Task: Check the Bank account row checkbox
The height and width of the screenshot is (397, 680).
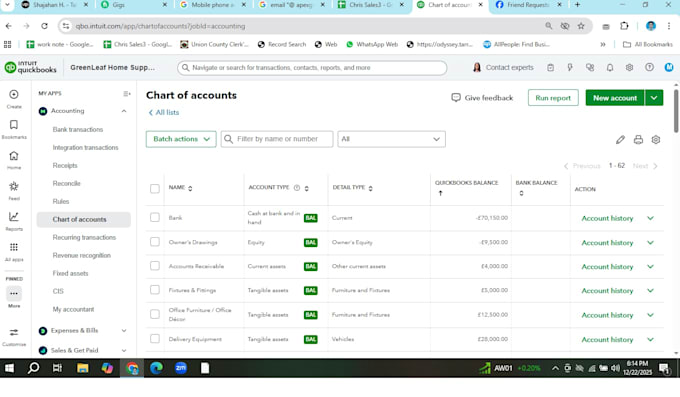Action: click(155, 217)
